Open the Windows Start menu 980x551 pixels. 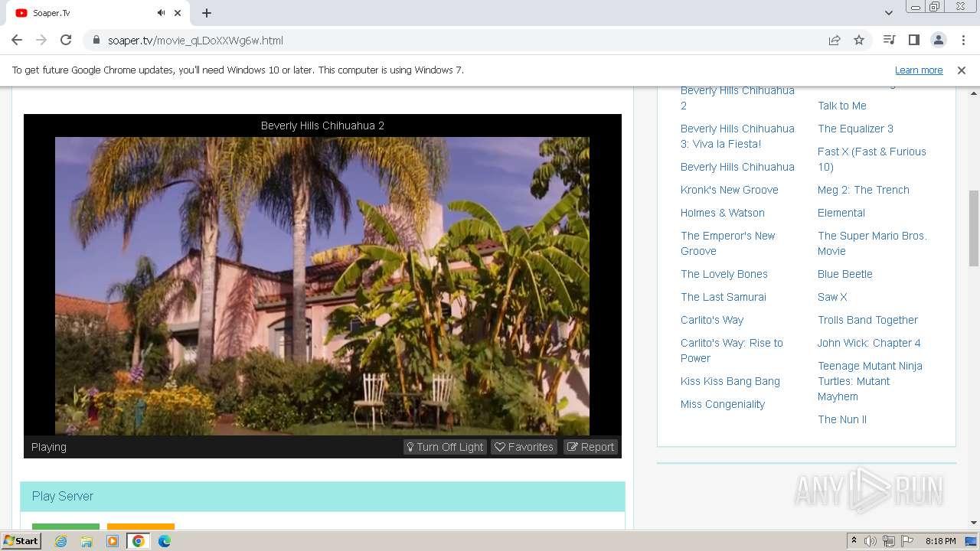[21, 540]
